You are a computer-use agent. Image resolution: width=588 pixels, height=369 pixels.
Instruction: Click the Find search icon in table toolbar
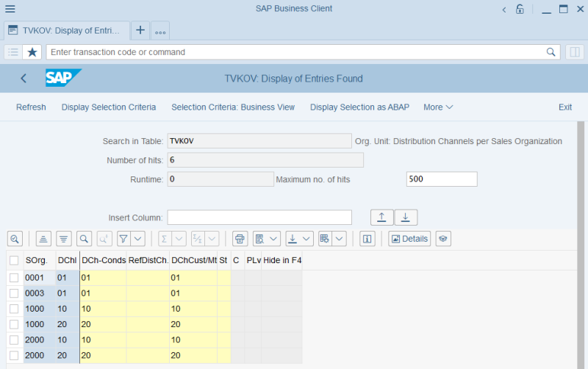click(x=85, y=239)
